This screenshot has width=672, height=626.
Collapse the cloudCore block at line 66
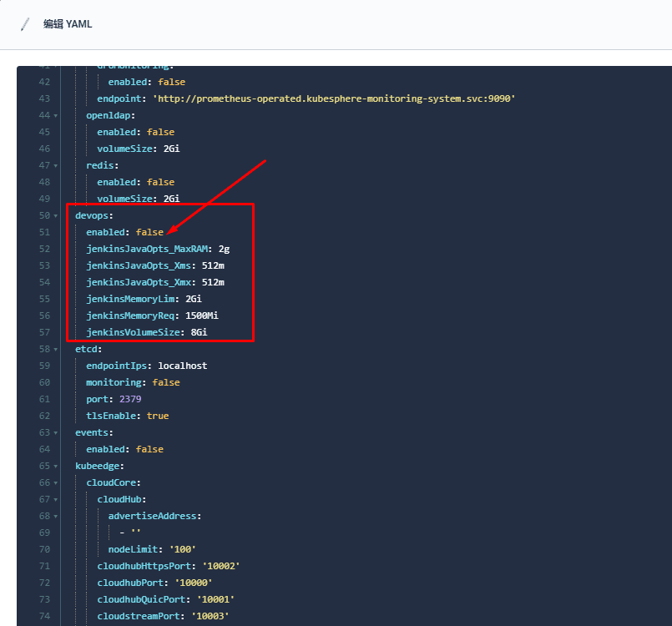[x=56, y=483]
